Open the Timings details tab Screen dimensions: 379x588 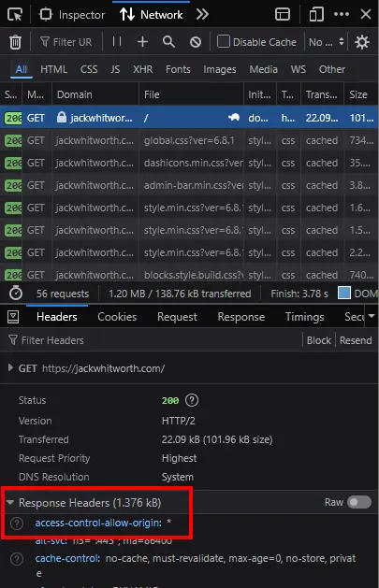(x=304, y=317)
